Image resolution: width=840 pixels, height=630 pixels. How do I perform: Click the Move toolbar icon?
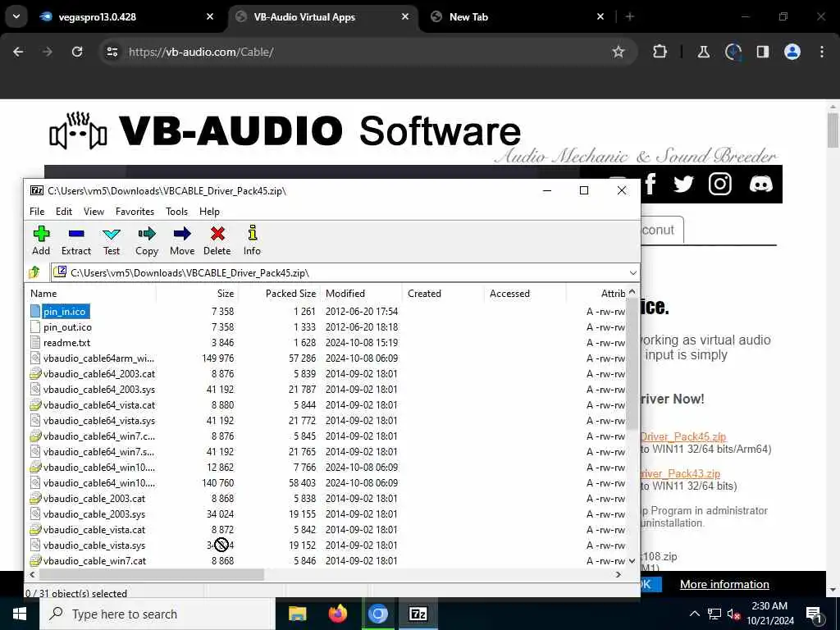click(x=182, y=240)
